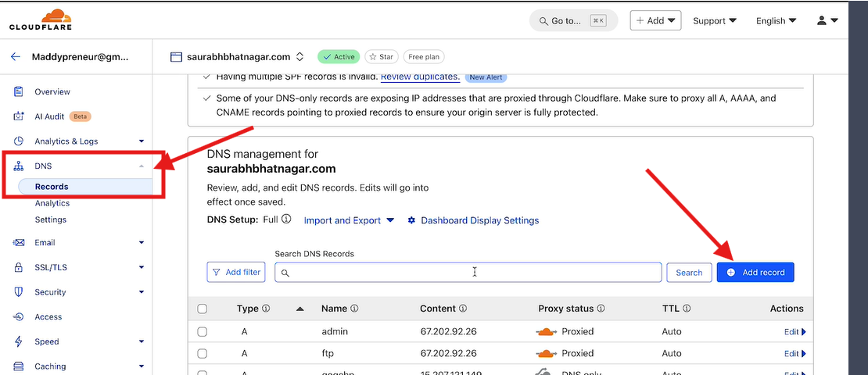
Task: Click the user profile icon
Action: click(822, 20)
